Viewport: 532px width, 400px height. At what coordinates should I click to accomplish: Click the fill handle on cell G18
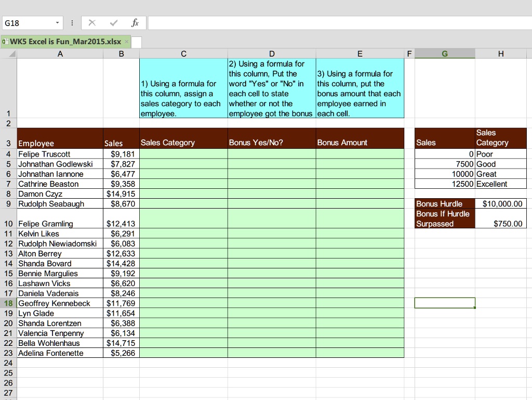474,308
